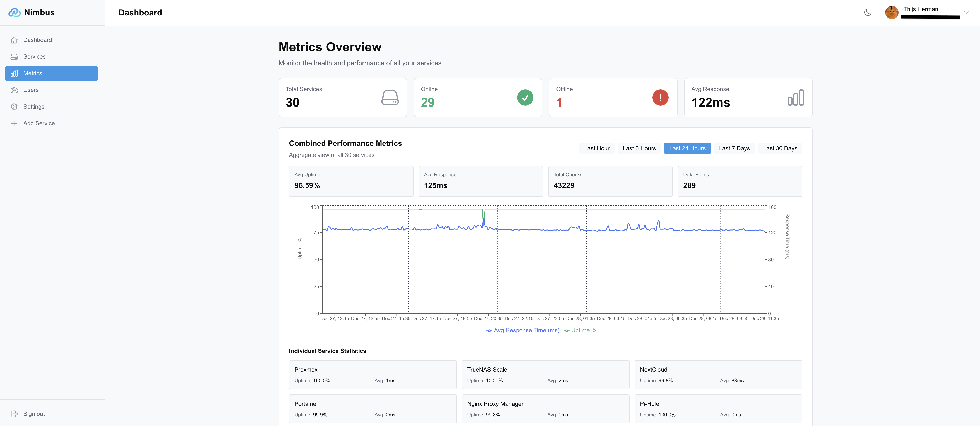Toggle the Uptime % chart legend
This screenshot has width=980, height=426.
580,330
